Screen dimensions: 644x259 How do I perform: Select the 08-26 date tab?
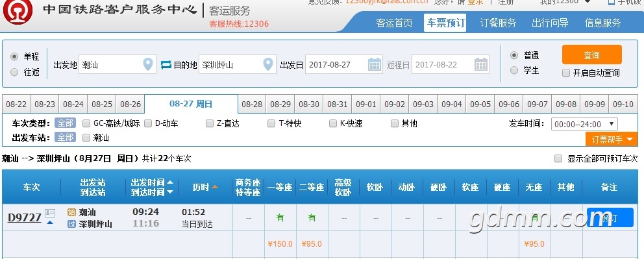pos(130,105)
